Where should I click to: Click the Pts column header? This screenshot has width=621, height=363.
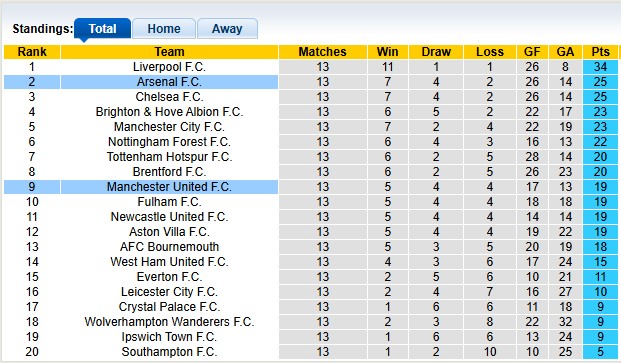click(x=600, y=52)
